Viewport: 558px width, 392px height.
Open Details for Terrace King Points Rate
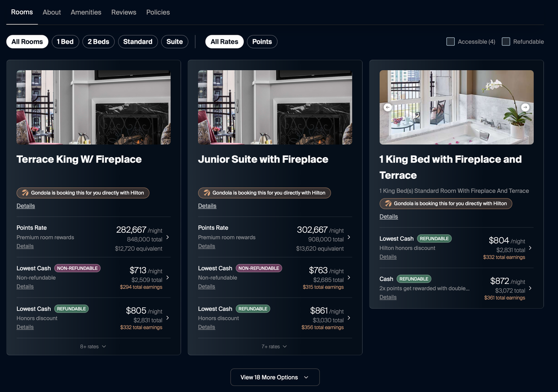pos(25,246)
